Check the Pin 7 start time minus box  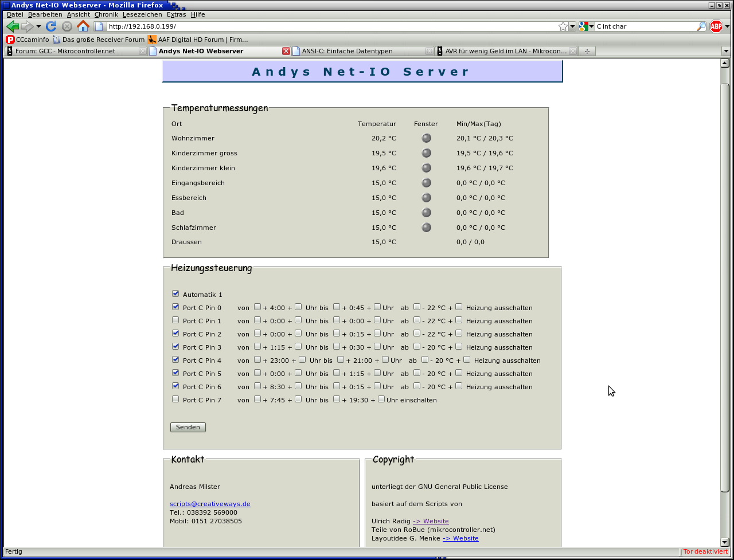(x=257, y=399)
